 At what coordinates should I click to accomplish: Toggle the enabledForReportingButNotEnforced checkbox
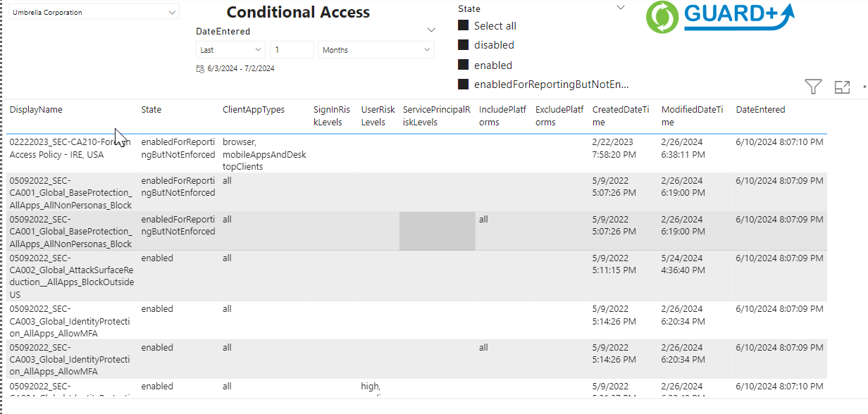[464, 84]
